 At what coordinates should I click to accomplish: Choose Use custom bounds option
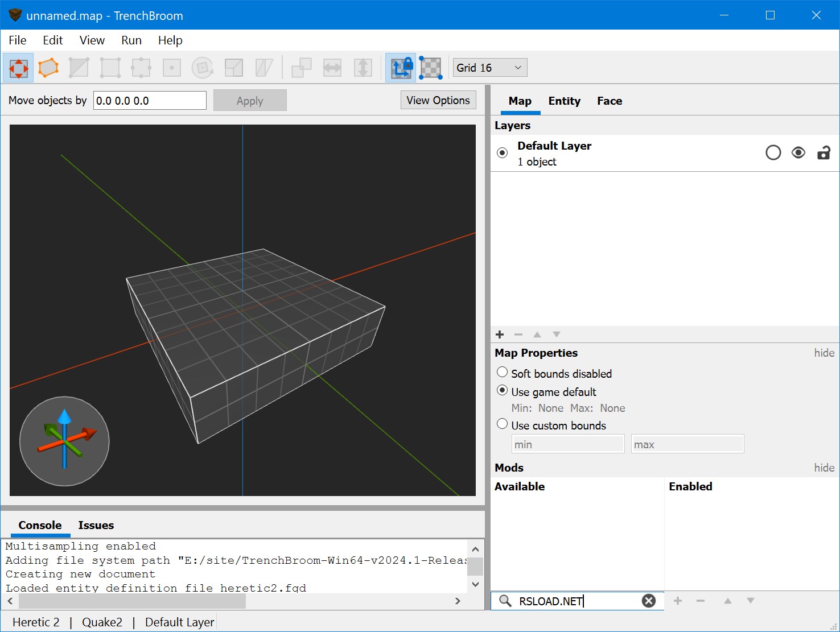tap(502, 424)
